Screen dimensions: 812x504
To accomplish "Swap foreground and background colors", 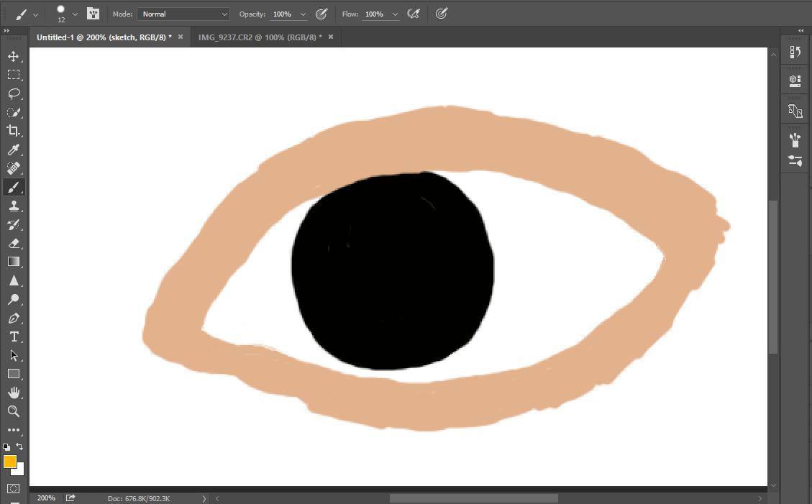I will tap(19, 446).
